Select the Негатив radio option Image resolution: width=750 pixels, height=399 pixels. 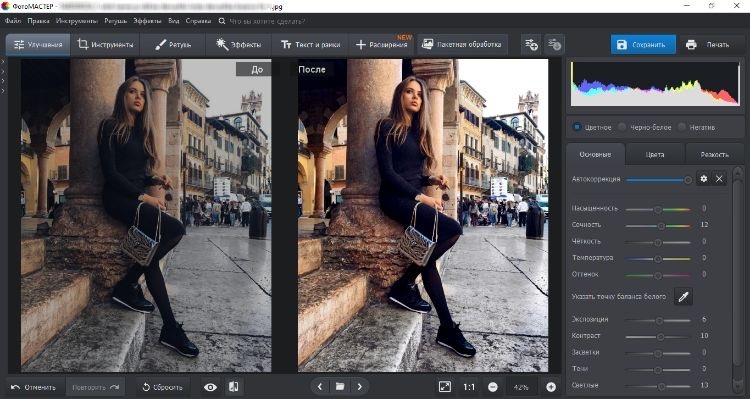coord(682,127)
